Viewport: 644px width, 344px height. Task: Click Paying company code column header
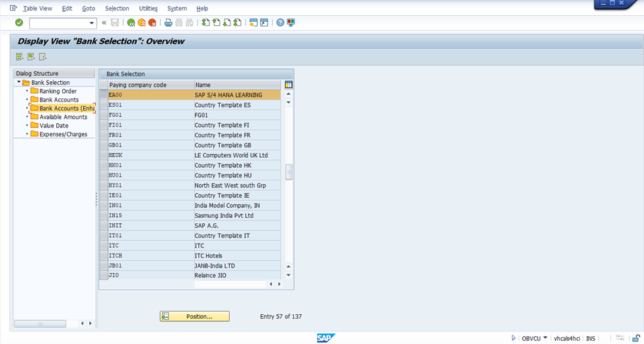pos(151,85)
